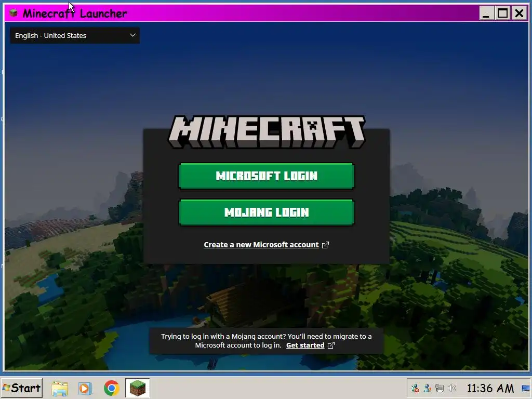Click the show desktop icon beside the clock
Screen dimensions: 532x399
526,388
